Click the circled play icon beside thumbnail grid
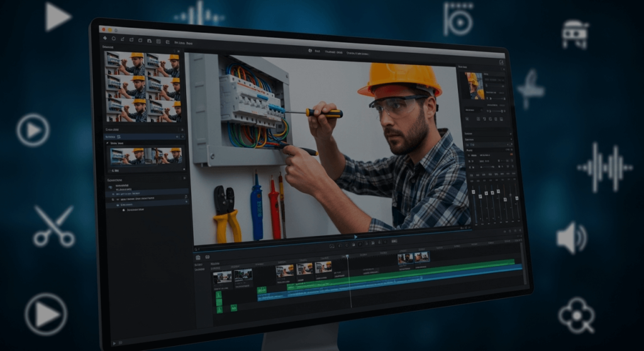This screenshot has height=351, width=644. tap(33, 130)
